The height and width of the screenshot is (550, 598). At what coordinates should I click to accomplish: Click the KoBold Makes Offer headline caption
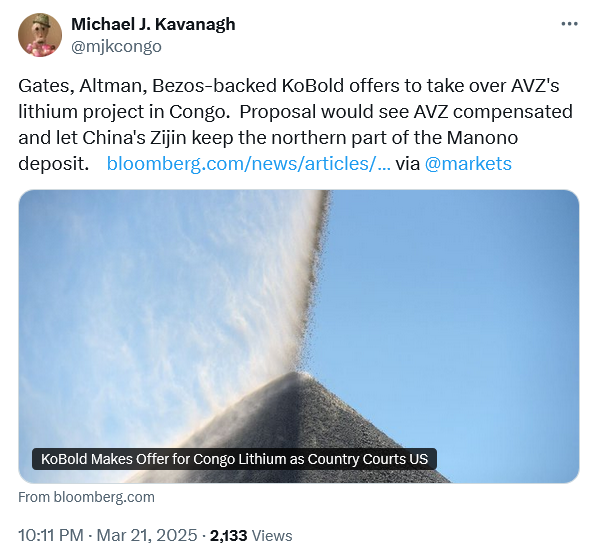tap(234, 459)
